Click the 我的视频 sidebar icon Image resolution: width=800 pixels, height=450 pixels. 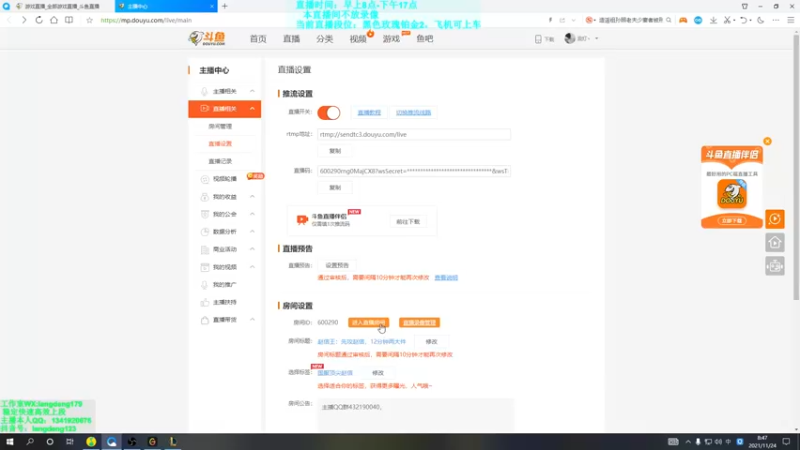(205, 267)
